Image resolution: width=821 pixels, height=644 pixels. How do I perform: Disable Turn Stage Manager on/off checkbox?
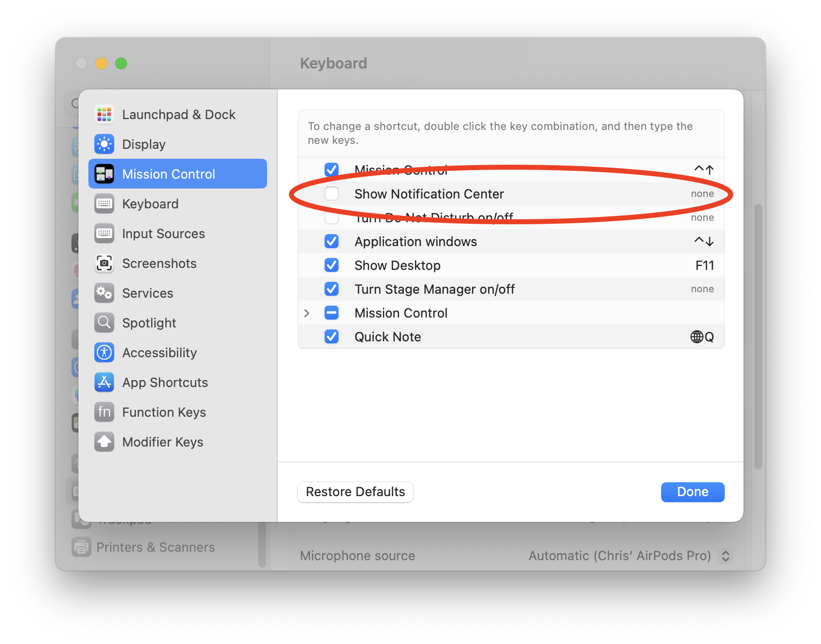[x=332, y=289]
